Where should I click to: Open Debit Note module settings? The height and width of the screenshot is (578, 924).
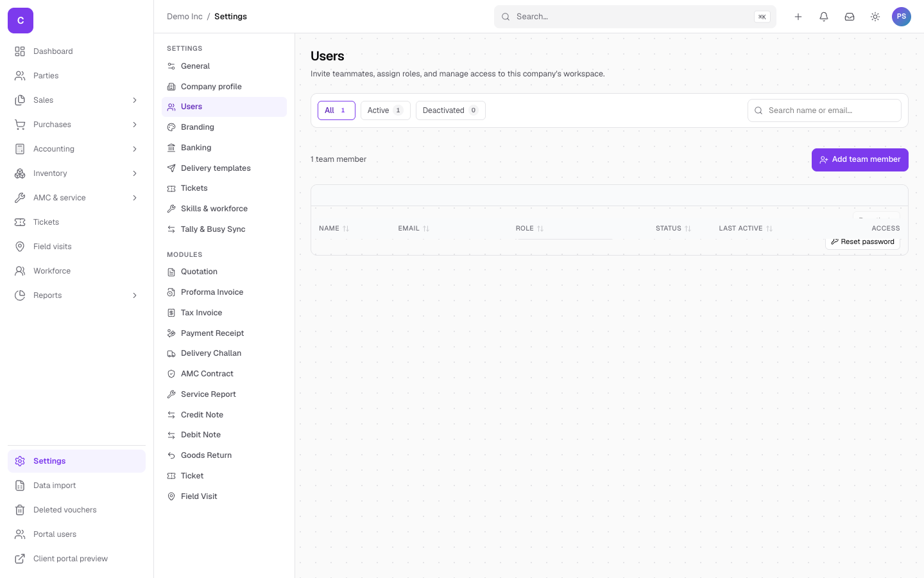(x=224, y=435)
